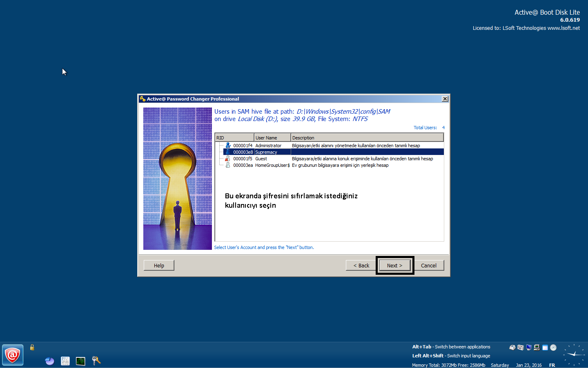Click the Cancel button

coord(429,265)
